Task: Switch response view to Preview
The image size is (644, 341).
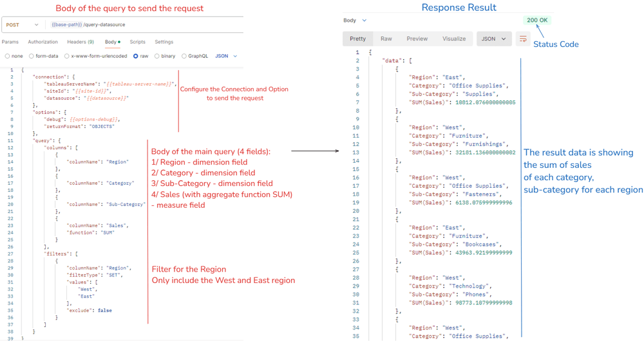Action: 417,39
